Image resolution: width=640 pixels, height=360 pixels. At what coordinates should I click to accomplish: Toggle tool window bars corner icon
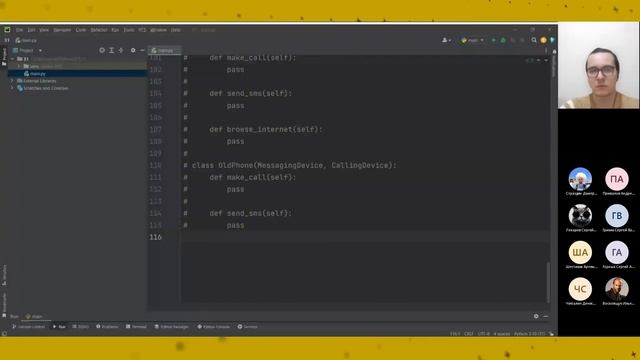(x=4, y=334)
